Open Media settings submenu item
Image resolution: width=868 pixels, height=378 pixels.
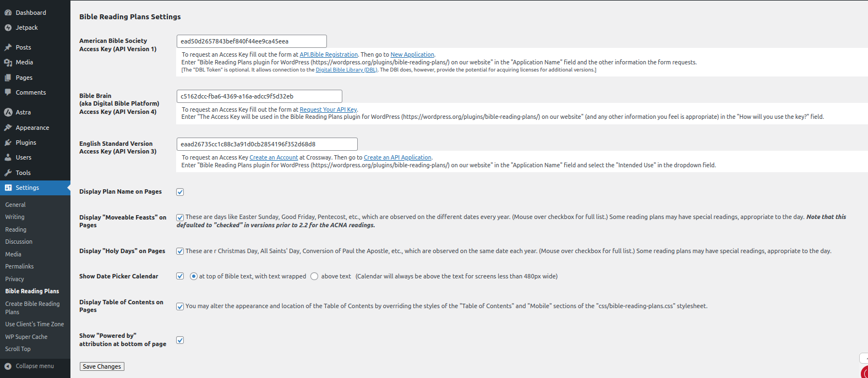click(x=13, y=254)
